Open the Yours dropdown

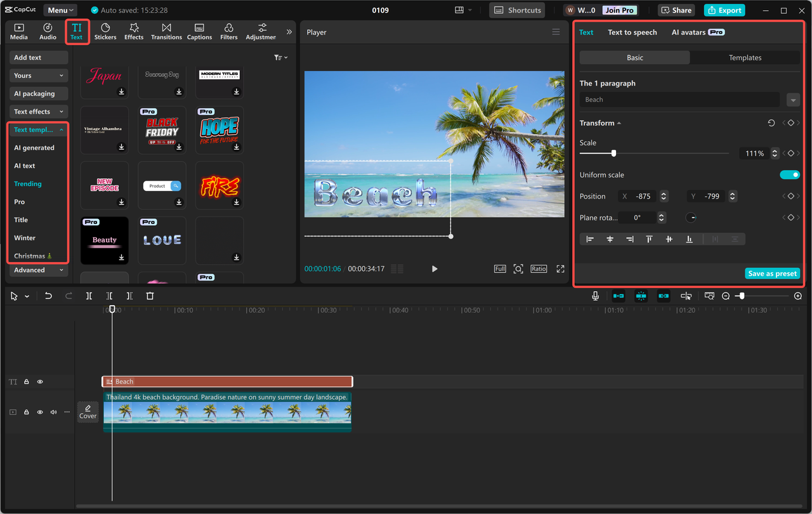pos(38,76)
